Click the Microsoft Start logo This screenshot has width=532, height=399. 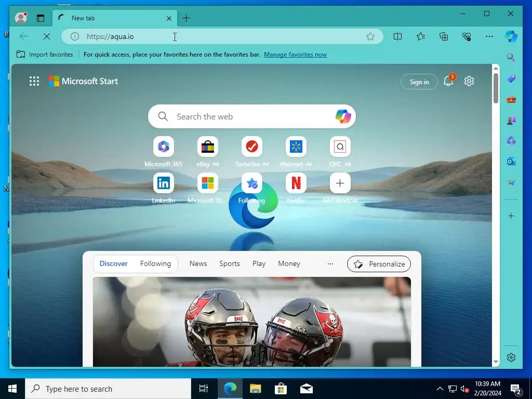click(83, 81)
